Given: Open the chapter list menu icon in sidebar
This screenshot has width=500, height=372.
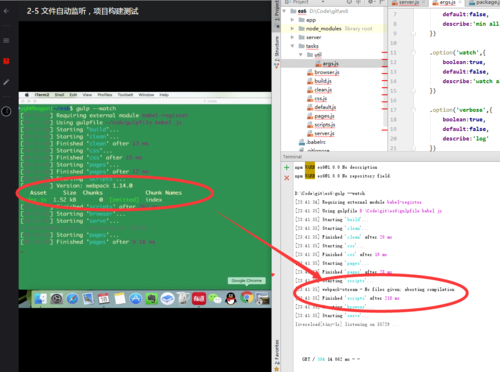Looking at the screenshot, I should click(x=6, y=41).
